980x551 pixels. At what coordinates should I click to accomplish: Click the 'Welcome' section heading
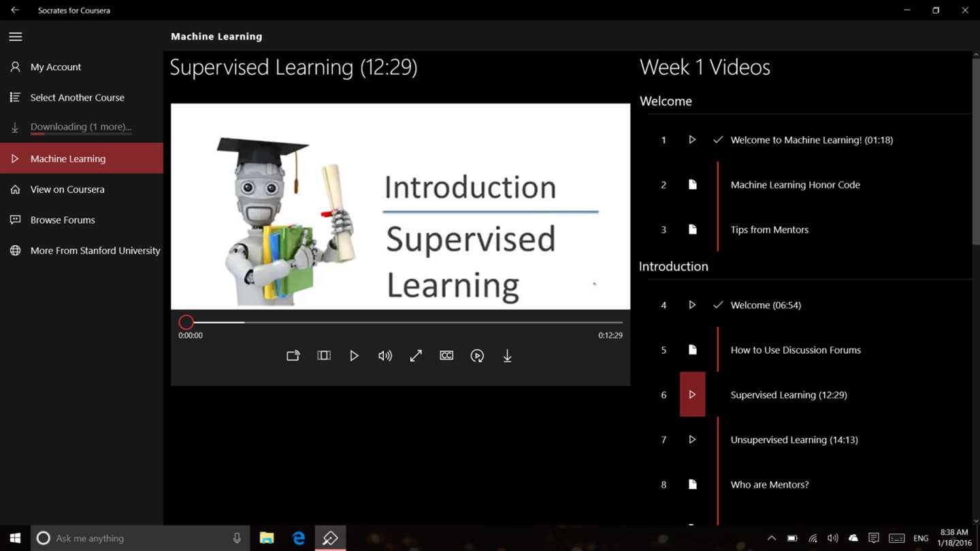(x=666, y=101)
